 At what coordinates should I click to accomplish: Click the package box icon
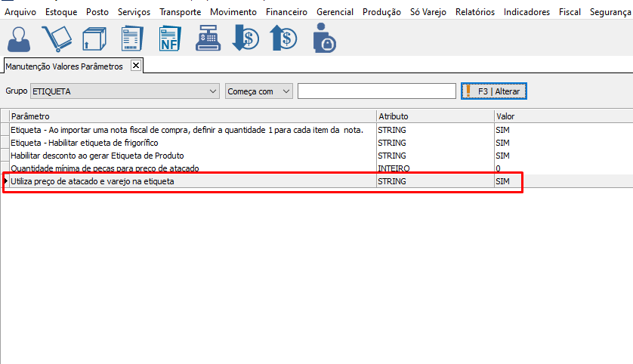tap(94, 38)
